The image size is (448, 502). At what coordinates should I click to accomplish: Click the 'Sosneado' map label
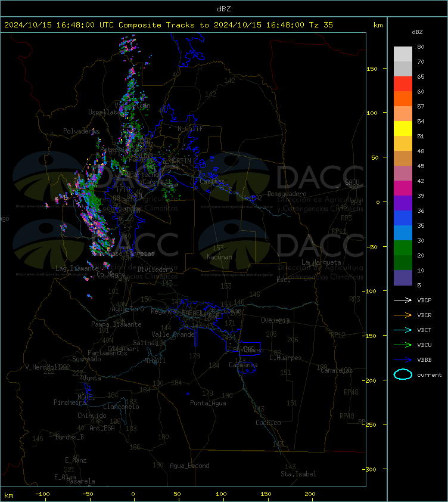pos(86,359)
